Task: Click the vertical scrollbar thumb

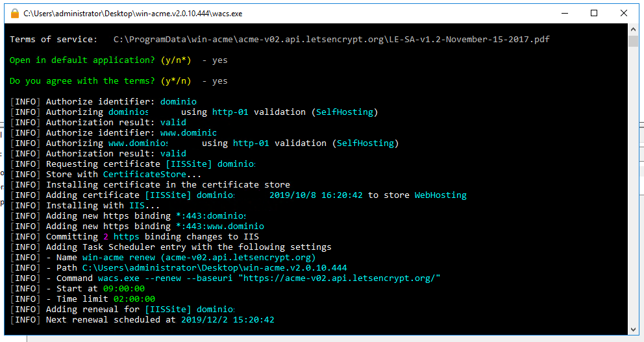Action: tap(633, 41)
